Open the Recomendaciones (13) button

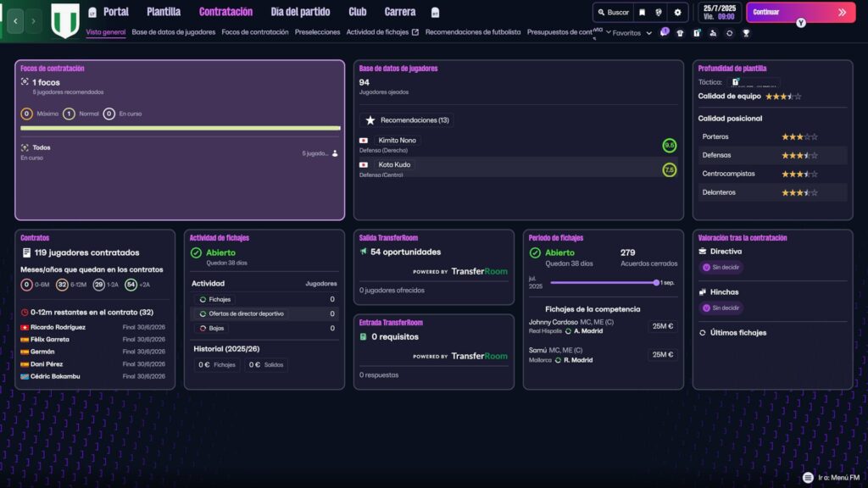(x=407, y=120)
